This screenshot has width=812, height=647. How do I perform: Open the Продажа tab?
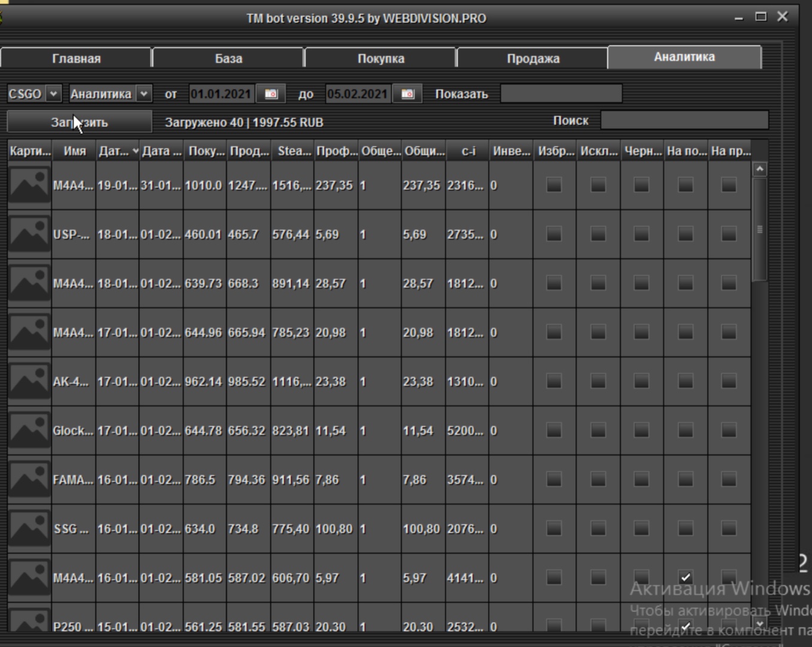533,59
